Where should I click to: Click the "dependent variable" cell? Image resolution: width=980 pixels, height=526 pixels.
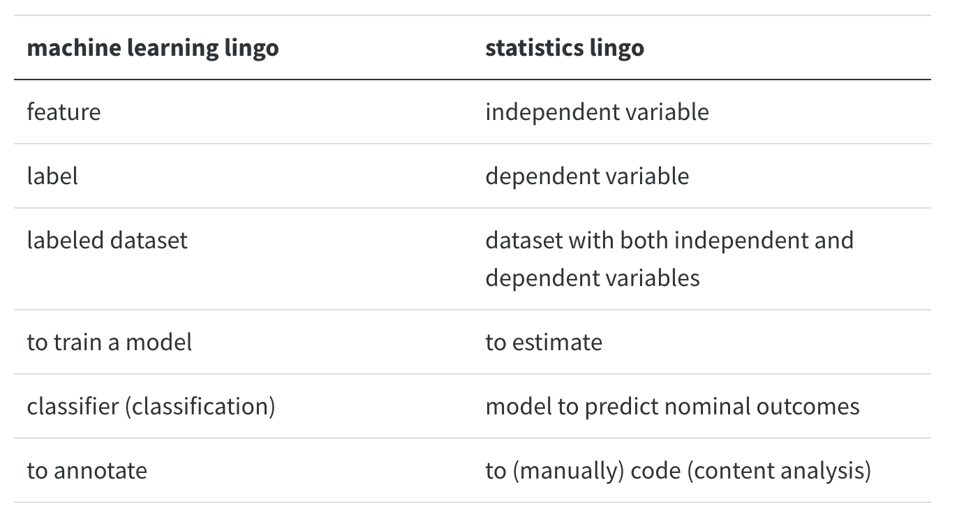tap(587, 176)
